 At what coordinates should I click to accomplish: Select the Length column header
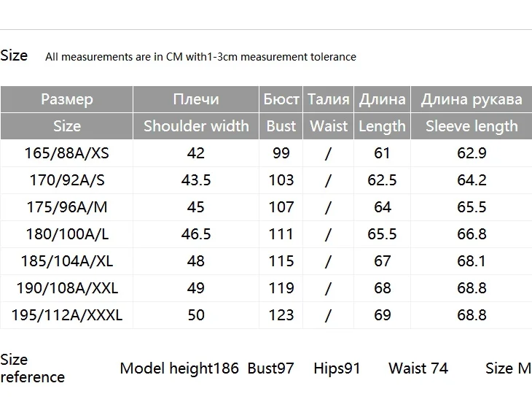coord(383,126)
